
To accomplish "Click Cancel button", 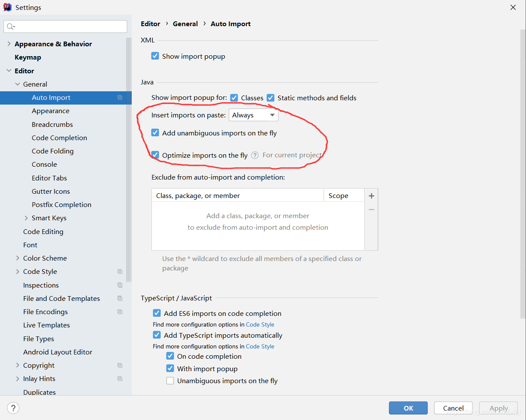I will pyautogui.click(x=453, y=408).
